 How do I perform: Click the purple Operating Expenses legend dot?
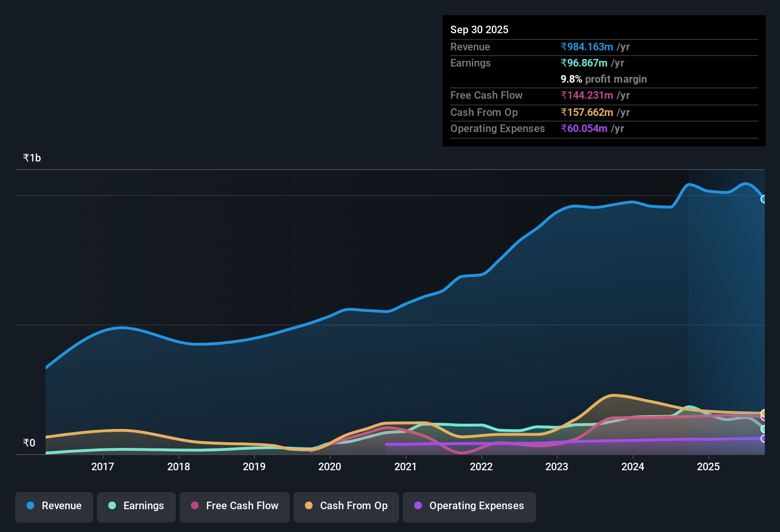418,506
